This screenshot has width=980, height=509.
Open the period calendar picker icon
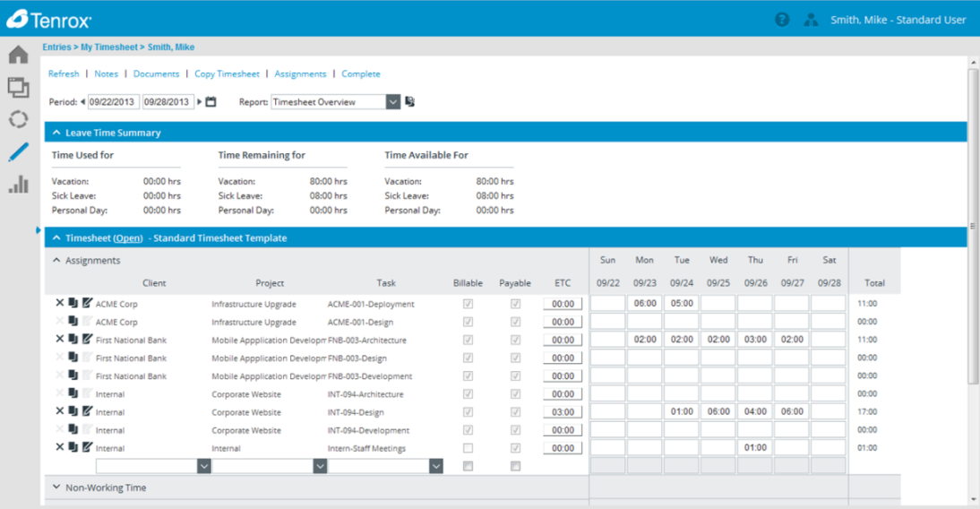click(x=211, y=101)
